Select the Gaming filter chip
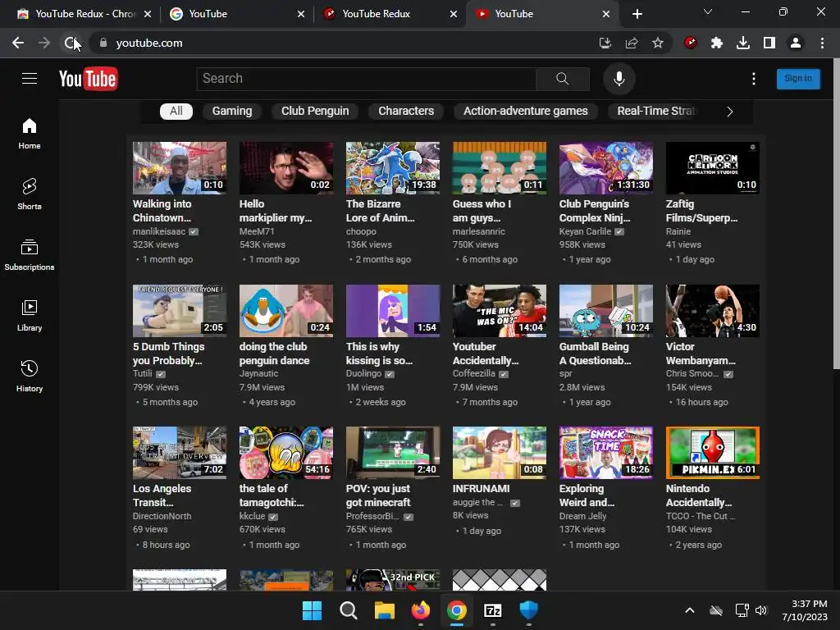840x630 pixels. click(232, 111)
